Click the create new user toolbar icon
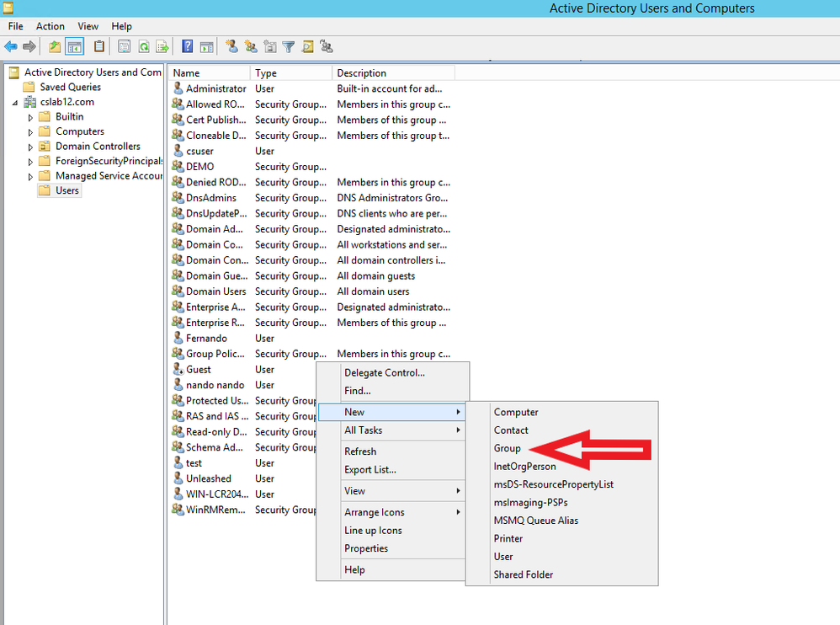The image size is (840, 625). [232, 47]
